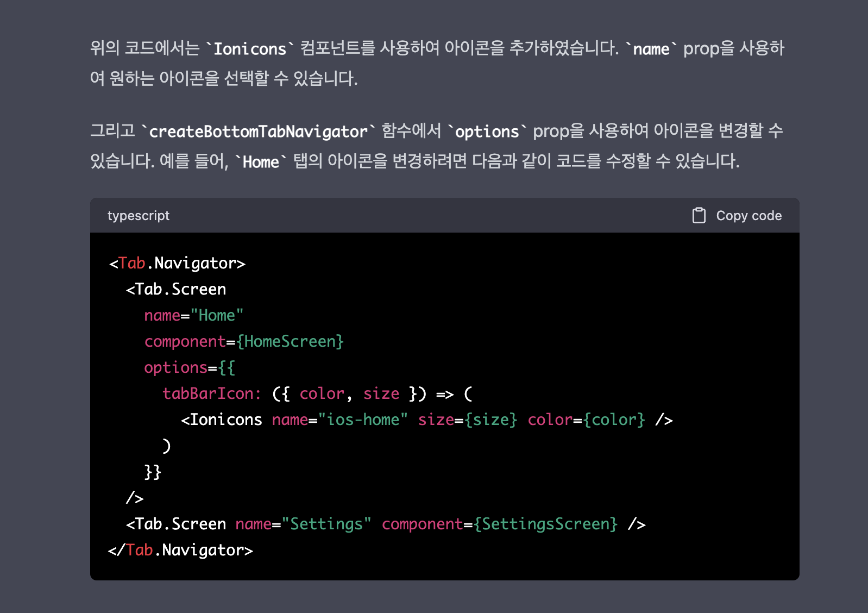Click the name="Home" code line
The image size is (868, 613).
pyautogui.click(x=194, y=316)
